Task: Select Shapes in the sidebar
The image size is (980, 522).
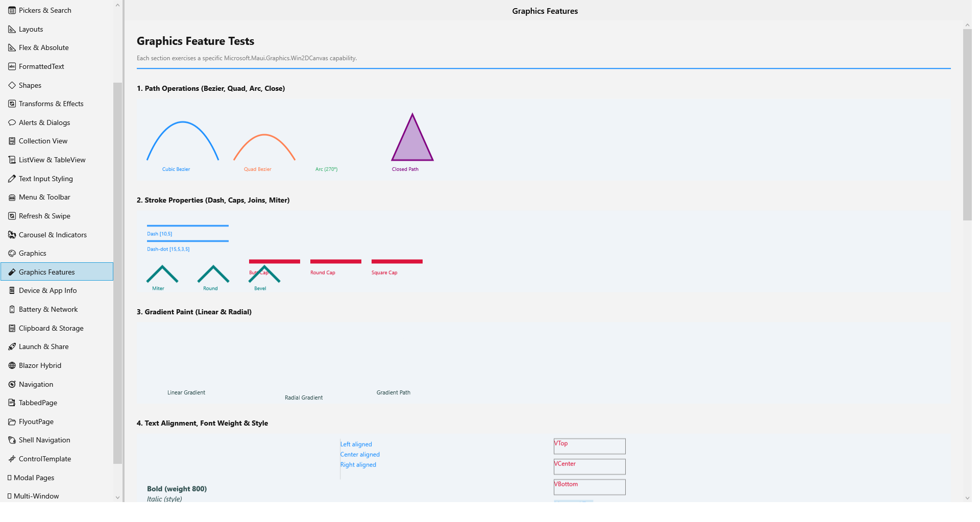Action: pyautogui.click(x=57, y=85)
